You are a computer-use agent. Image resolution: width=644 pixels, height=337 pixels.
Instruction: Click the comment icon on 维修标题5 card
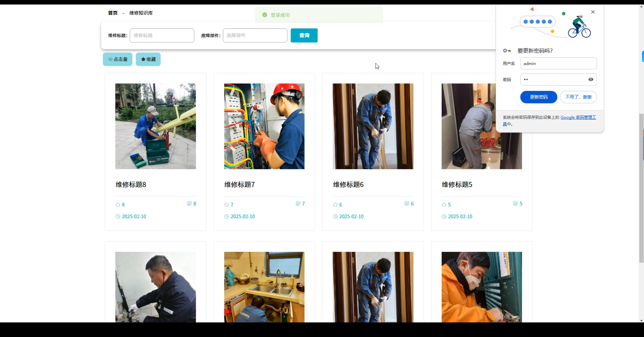coord(515,203)
